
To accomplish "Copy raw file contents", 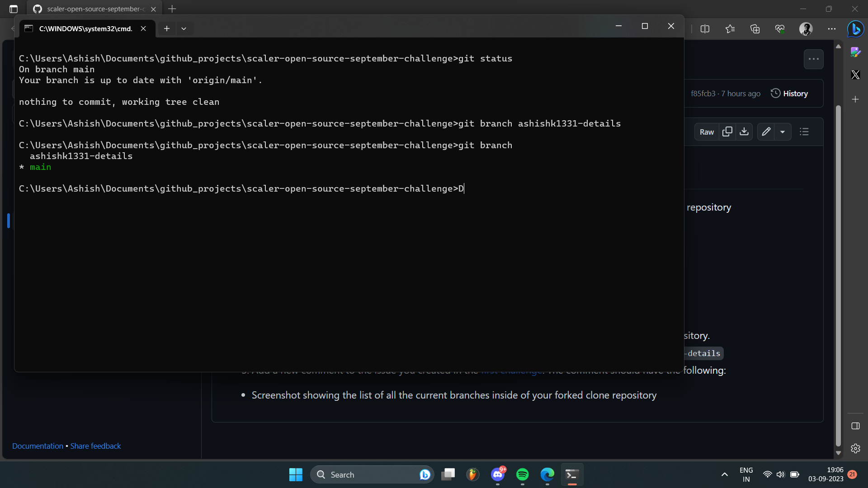I will click(x=728, y=131).
